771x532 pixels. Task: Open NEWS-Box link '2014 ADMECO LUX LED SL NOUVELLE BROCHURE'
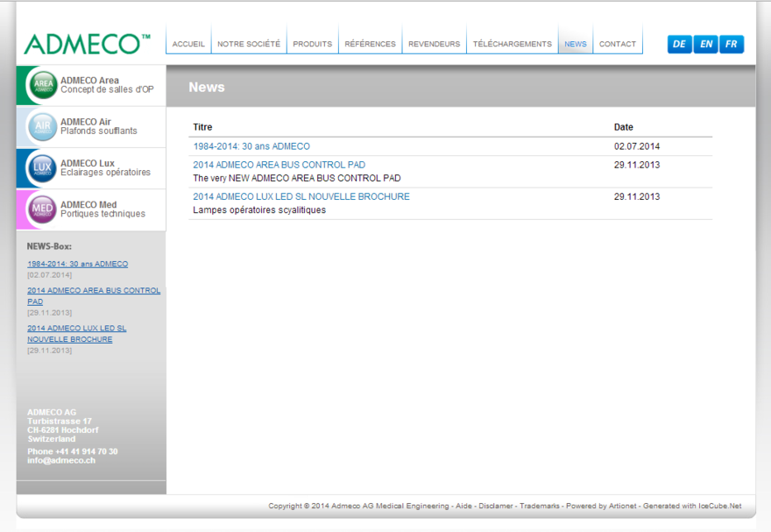tap(77, 334)
